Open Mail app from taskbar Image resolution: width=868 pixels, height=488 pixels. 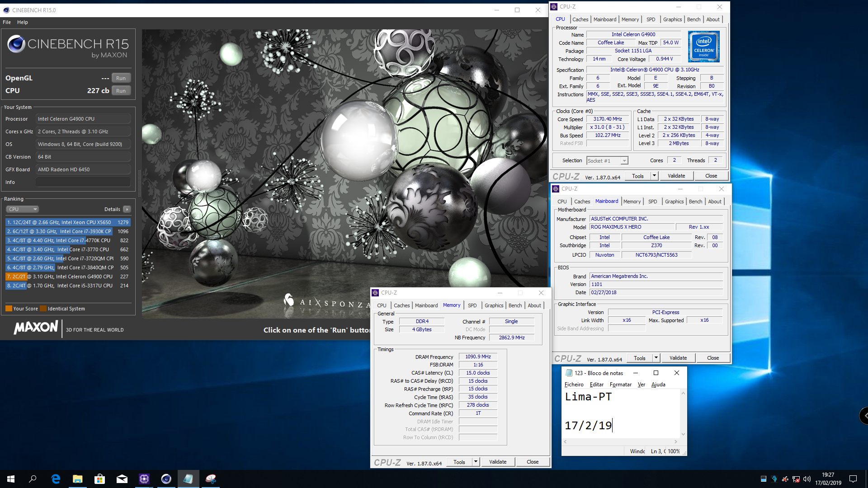(122, 479)
